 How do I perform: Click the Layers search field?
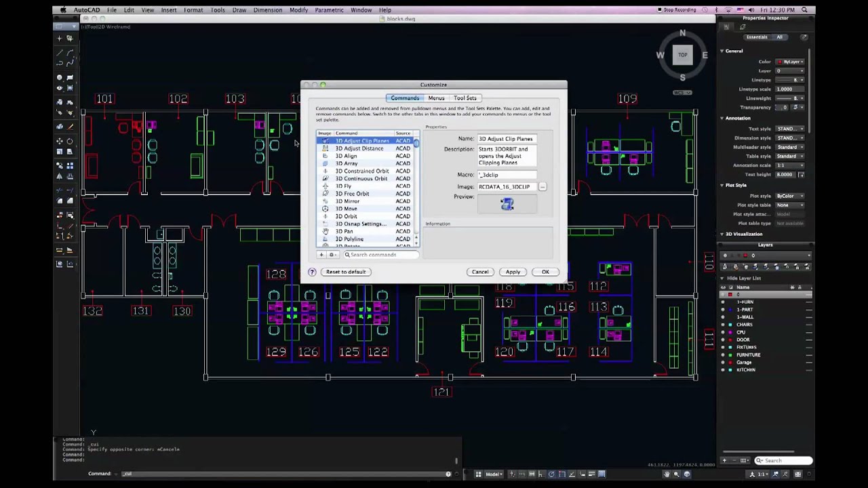783,460
